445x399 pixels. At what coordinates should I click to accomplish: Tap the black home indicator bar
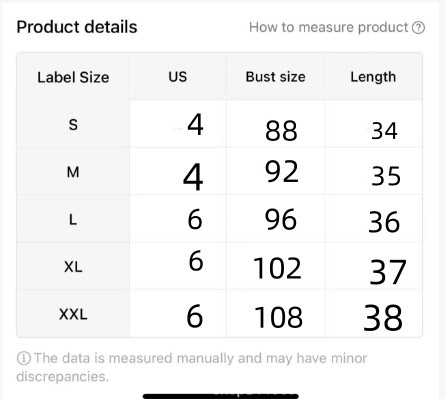[221, 396]
